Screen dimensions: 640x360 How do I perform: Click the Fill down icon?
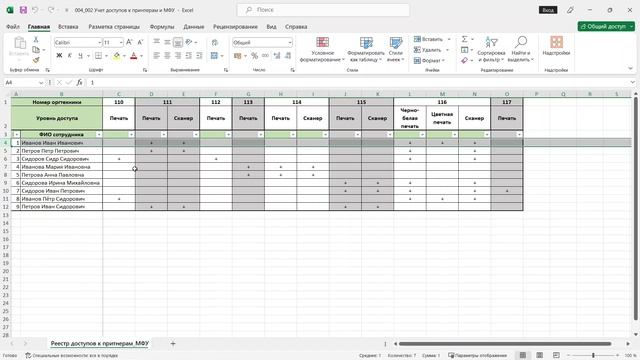point(464,50)
